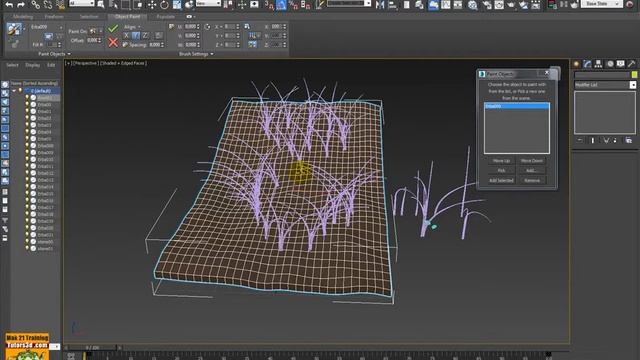This screenshot has height=360, width=640.
Task: Toggle the Z align axis button
Action: tap(145, 36)
